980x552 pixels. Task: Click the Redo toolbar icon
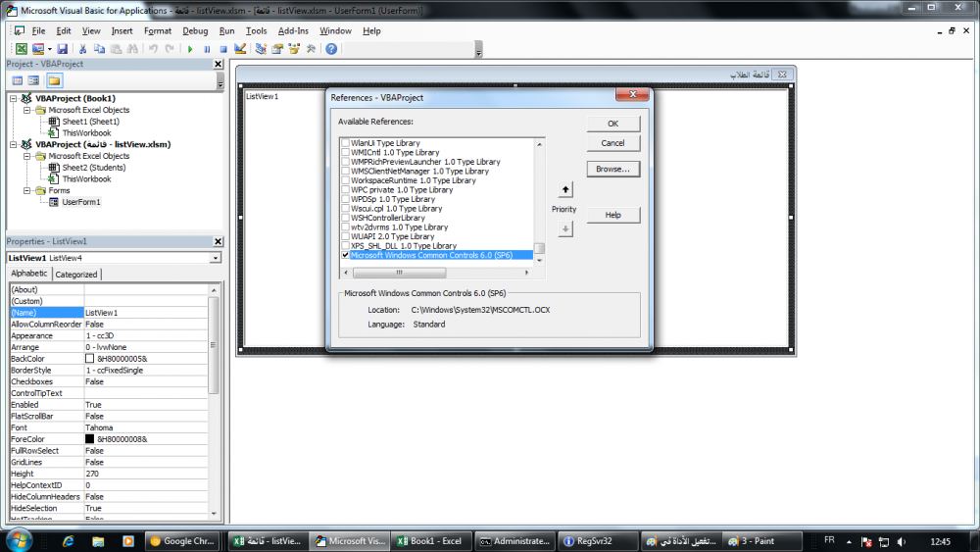click(x=170, y=49)
